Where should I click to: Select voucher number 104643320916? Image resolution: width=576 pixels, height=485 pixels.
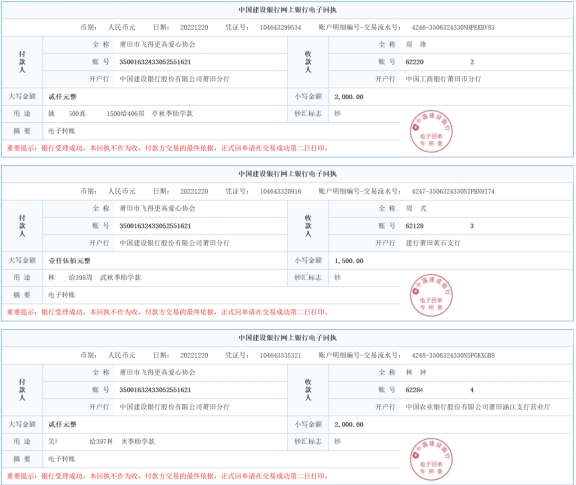280,191
